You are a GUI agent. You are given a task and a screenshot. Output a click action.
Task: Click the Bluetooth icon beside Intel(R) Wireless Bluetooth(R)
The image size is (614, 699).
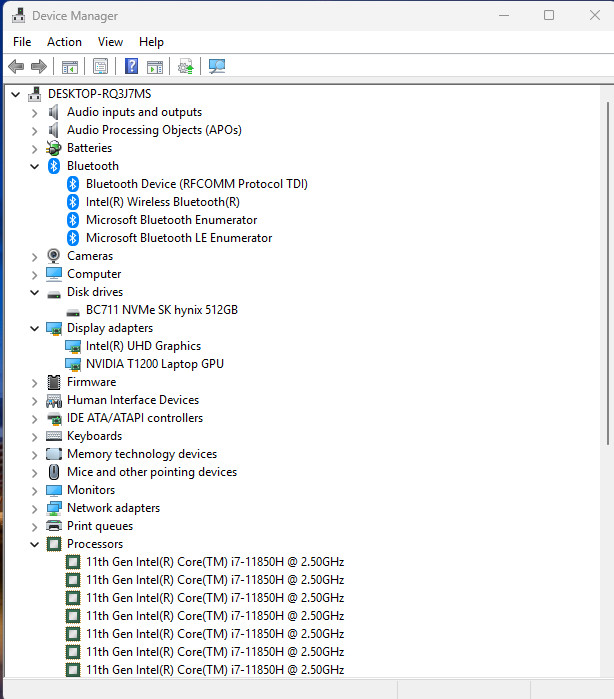[73, 202]
